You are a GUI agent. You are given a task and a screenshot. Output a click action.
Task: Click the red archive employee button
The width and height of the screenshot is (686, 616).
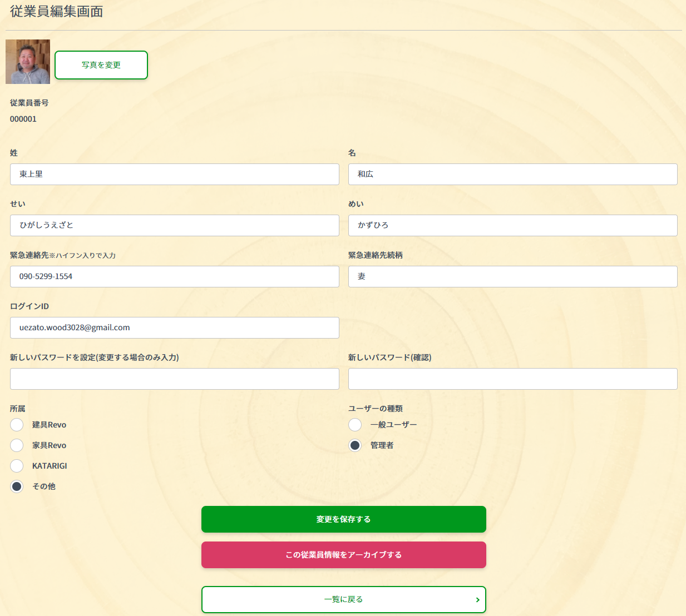[x=344, y=555]
